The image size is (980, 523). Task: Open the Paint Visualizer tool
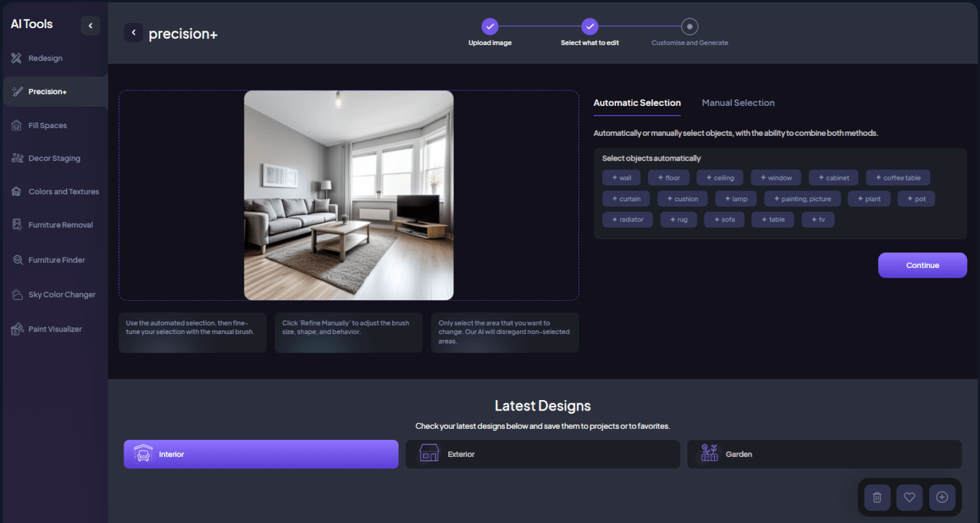[55, 329]
